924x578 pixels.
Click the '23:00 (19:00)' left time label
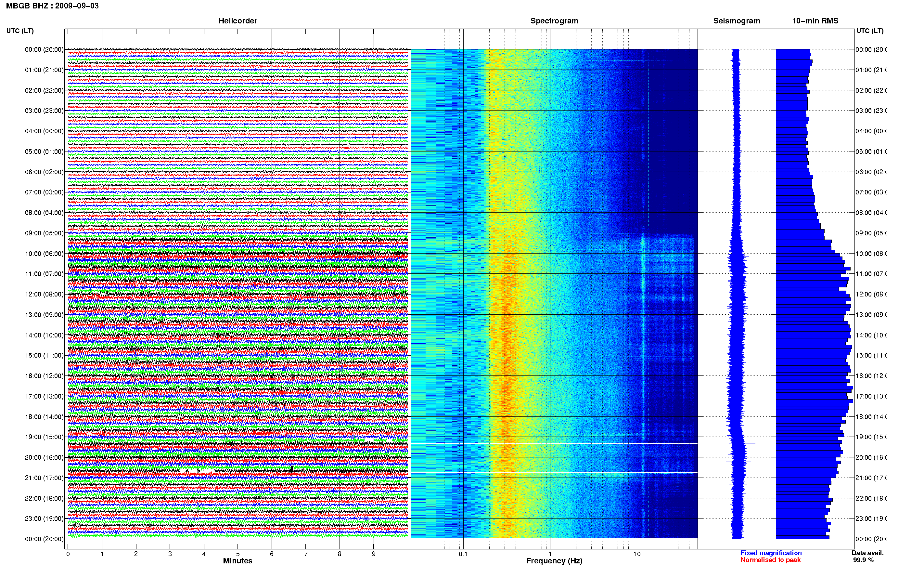point(44,519)
